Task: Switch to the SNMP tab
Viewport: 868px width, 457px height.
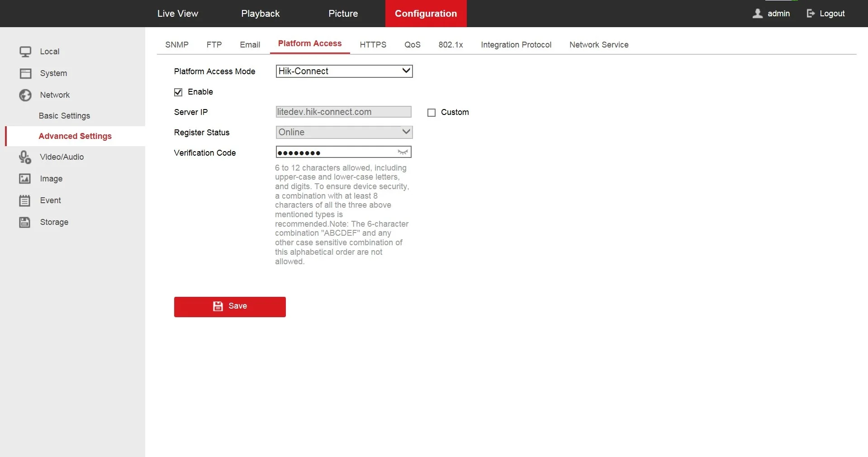Action: (177, 45)
